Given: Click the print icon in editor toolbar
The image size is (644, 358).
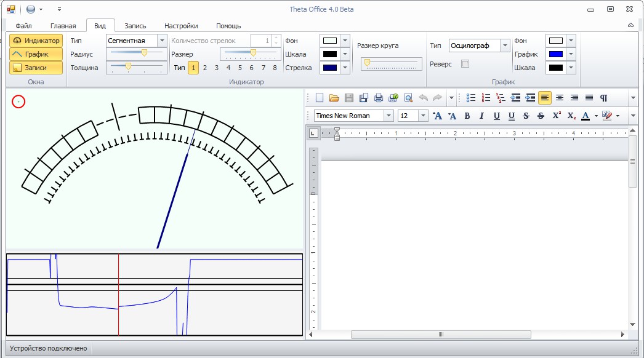Looking at the screenshot, I should (x=379, y=98).
